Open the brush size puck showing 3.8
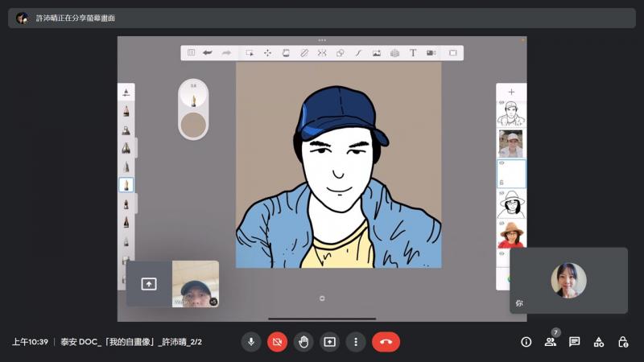Screen dimensions: 644x362 click(193, 94)
